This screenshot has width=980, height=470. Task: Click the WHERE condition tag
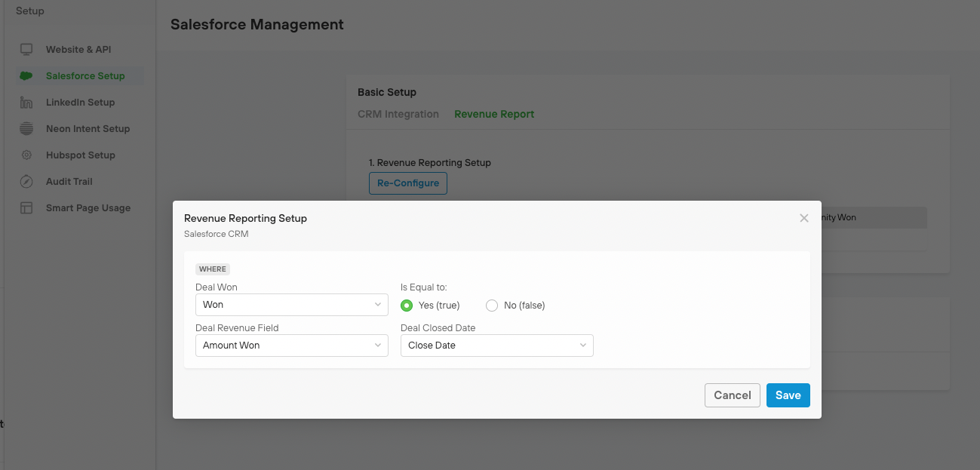[213, 269]
